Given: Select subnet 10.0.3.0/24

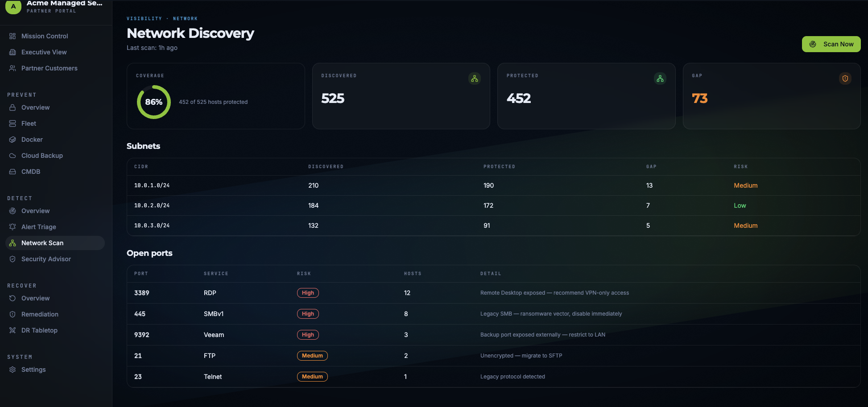Looking at the screenshot, I should tap(494, 226).
